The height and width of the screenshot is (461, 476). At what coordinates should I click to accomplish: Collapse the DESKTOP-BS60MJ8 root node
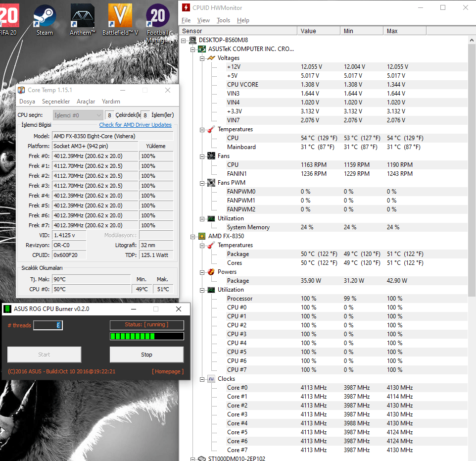pyautogui.click(x=184, y=41)
